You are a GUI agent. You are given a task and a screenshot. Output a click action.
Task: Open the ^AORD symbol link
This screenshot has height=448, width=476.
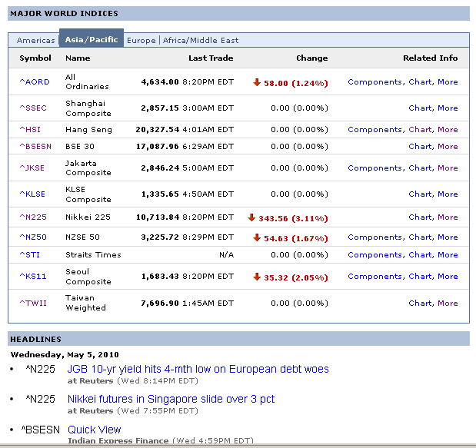coord(35,82)
